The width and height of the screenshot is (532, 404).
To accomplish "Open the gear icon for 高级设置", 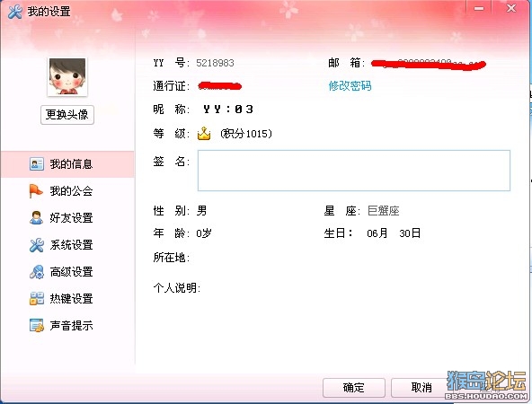I will pyautogui.click(x=36, y=271).
